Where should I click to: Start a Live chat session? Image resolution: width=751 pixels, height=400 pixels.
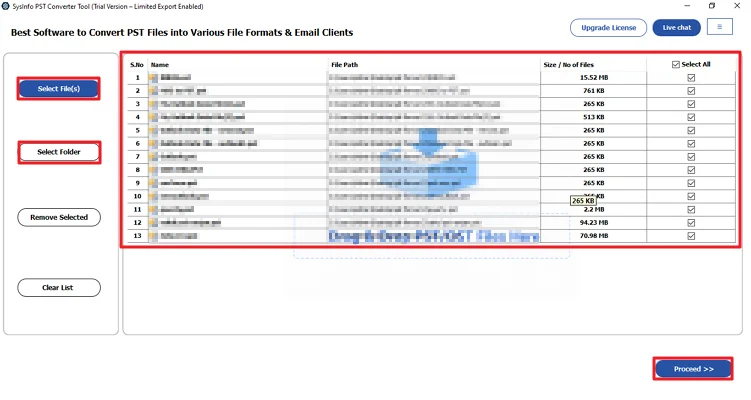tap(676, 28)
